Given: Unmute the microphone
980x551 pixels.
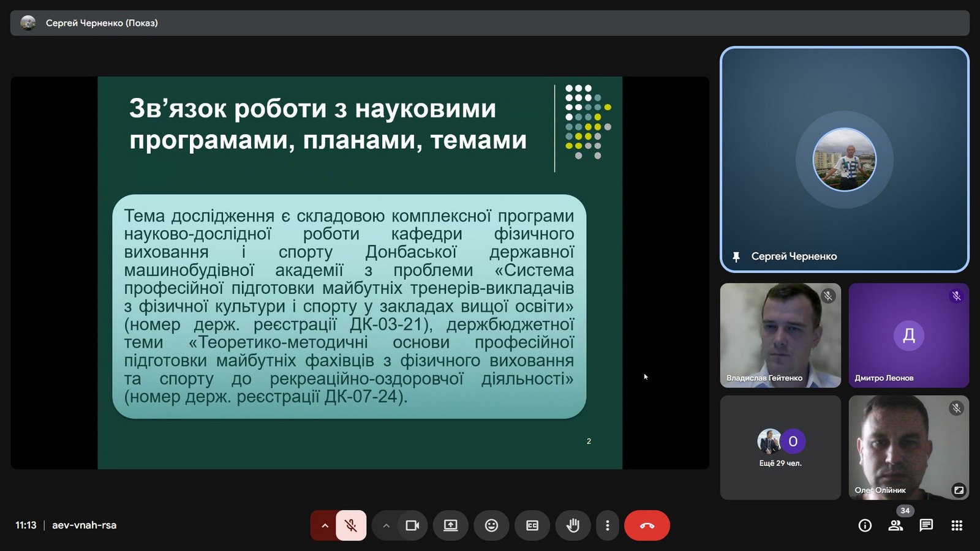Looking at the screenshot, I should pos(351,525).
